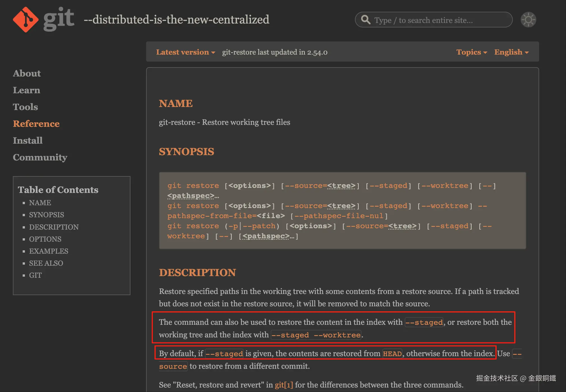Open the Tools sidebar item
The width and height of the screenshot is (566, 392).
click(25, 107)
